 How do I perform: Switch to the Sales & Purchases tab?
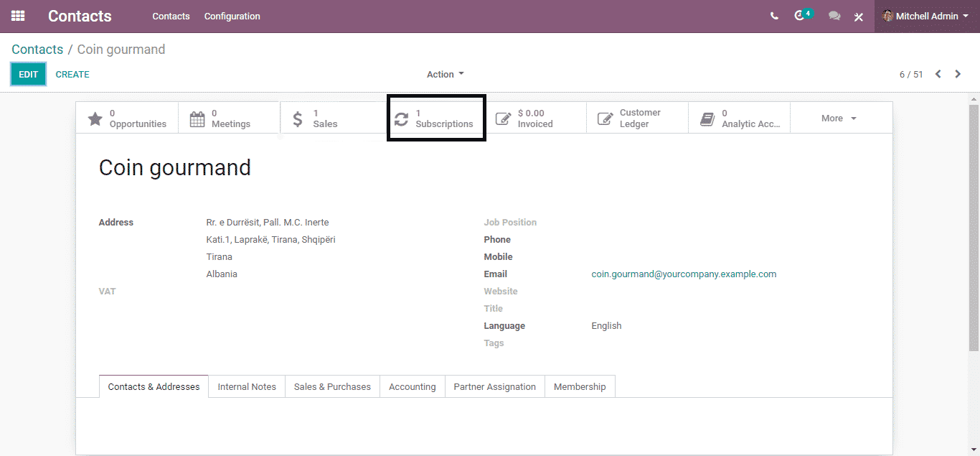(332, 386)
